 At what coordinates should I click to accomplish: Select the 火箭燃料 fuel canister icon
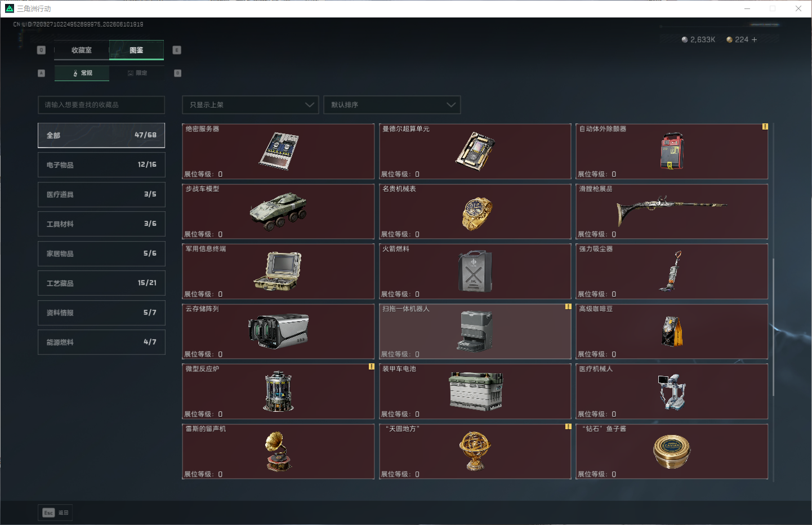(x=475, y=271)
